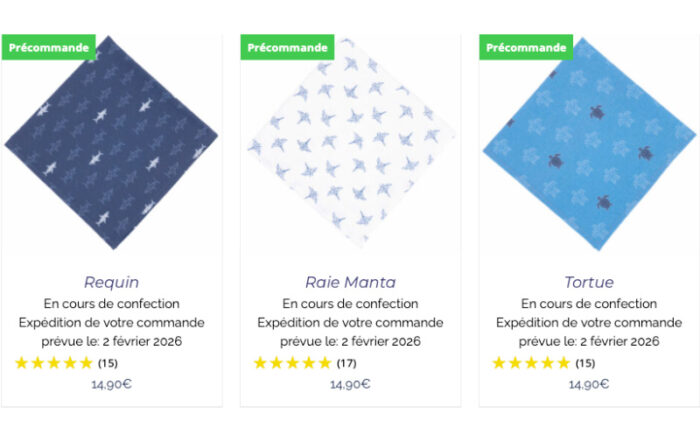Click the 14,90€ price under Tortue
This screenshot has height=441, width=700.
coord(589,384)
